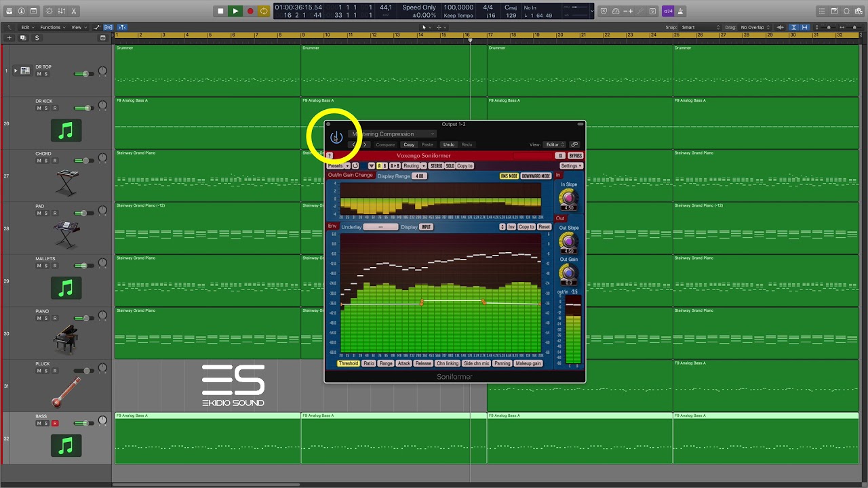Viewport: 868px width, 488px height.
Task: Mute the PIANO track
Action: (39, 319)
